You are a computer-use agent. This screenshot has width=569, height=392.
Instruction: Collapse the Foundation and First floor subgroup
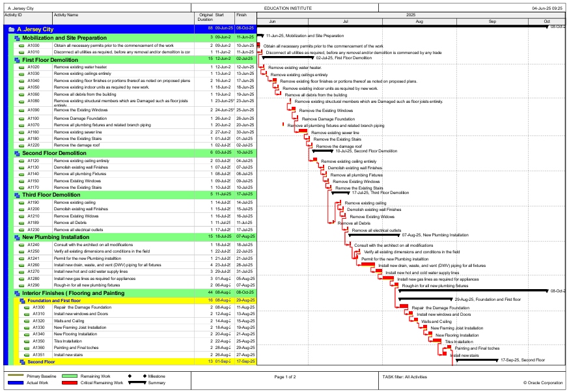point(23,300)
